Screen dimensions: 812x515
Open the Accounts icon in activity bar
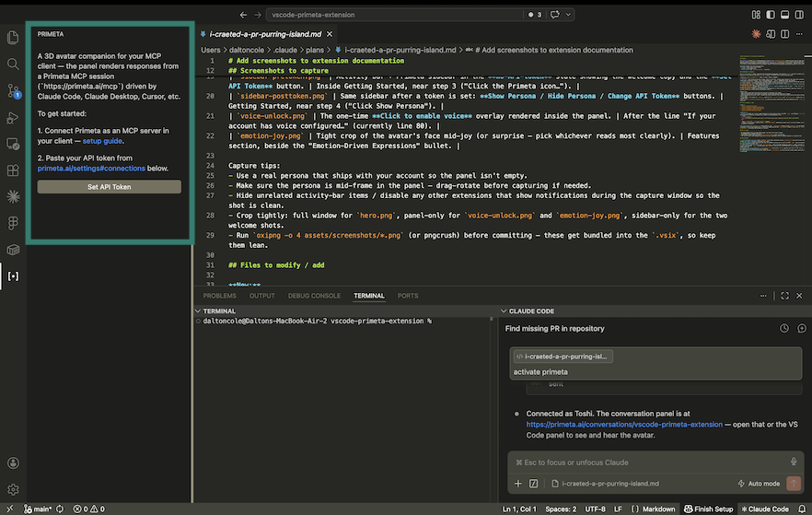click(13, 462)
